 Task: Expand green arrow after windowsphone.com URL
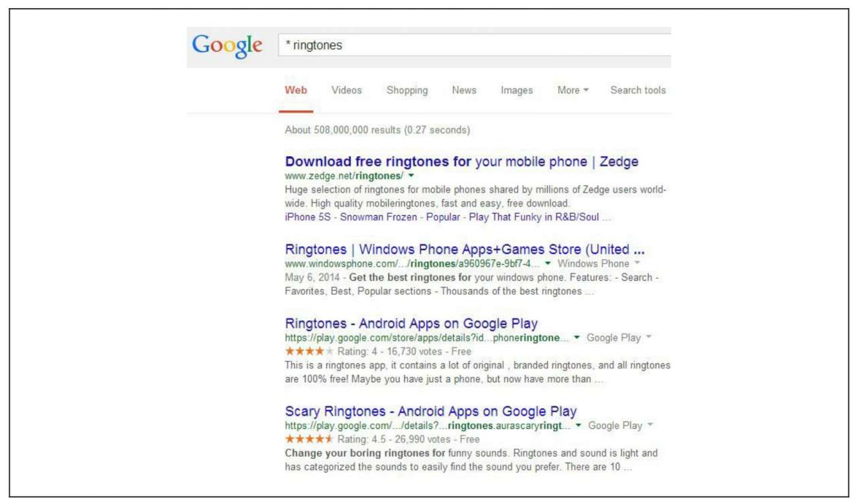[x=548, y=264]
